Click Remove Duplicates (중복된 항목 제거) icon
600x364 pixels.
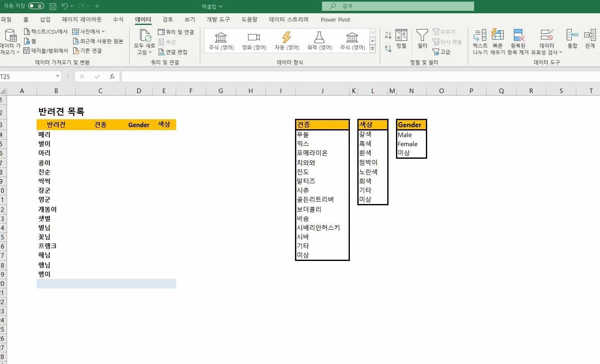[x=518, y=35]
